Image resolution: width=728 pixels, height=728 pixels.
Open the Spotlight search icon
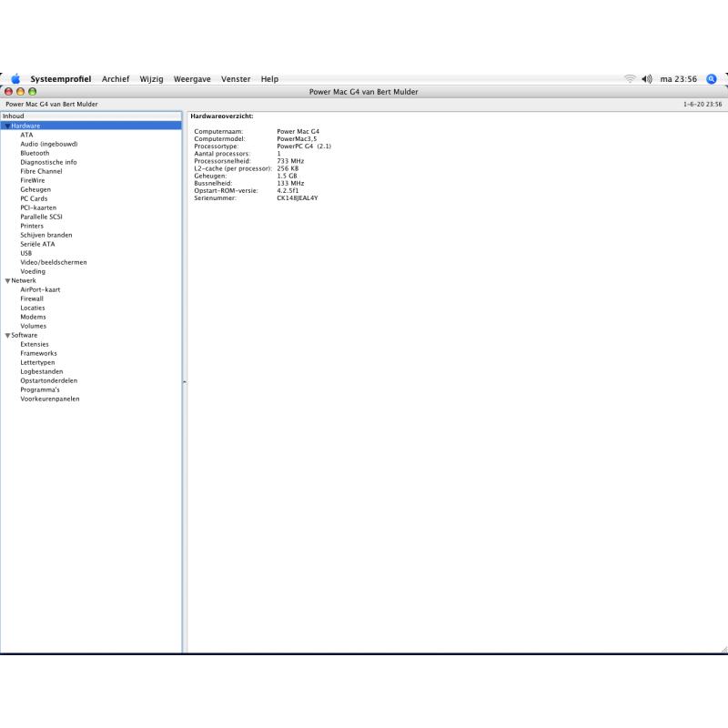[712, 79]
